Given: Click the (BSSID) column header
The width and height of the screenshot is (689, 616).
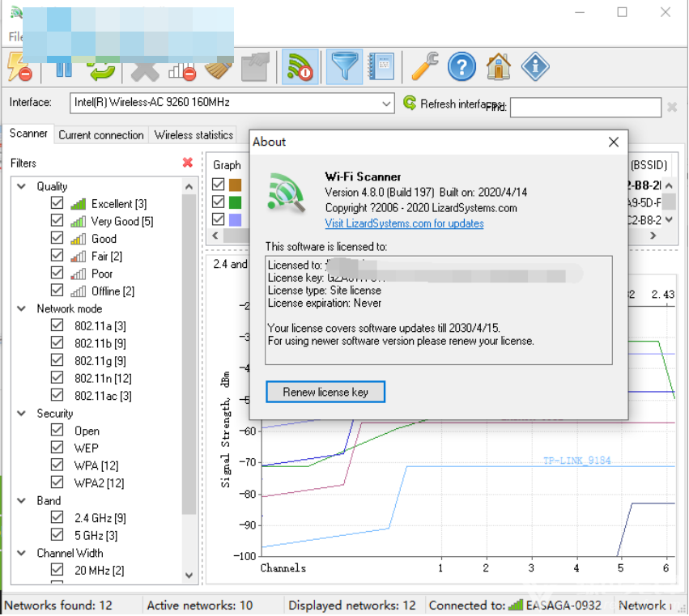Looking at the screenshot, I should coord(649,165).
